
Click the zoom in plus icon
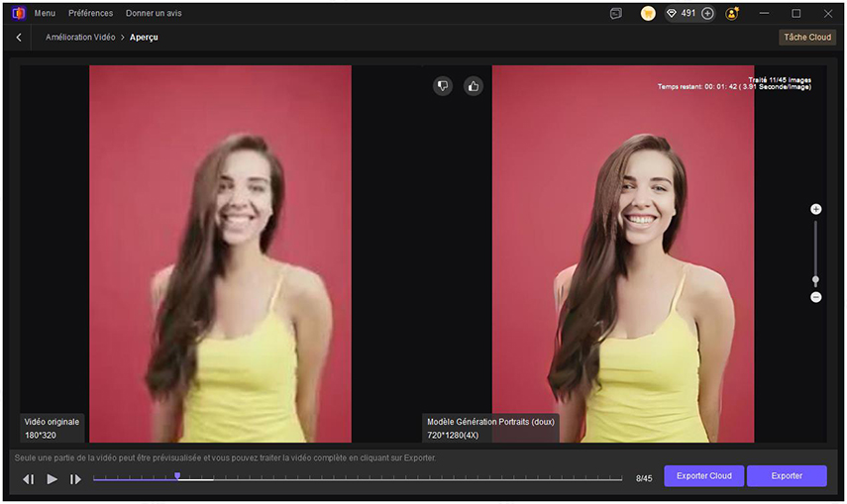[x=816, y=209]
